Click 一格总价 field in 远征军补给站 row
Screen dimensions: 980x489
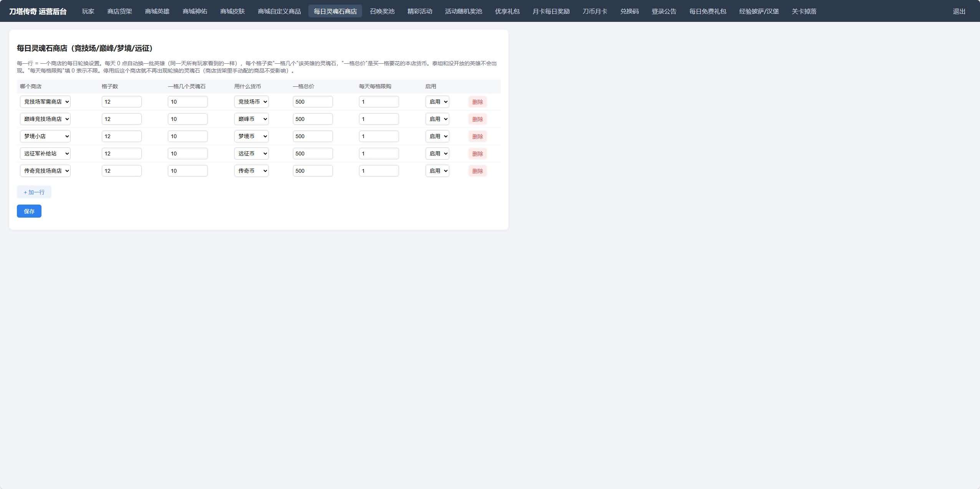tap(313, 154)
